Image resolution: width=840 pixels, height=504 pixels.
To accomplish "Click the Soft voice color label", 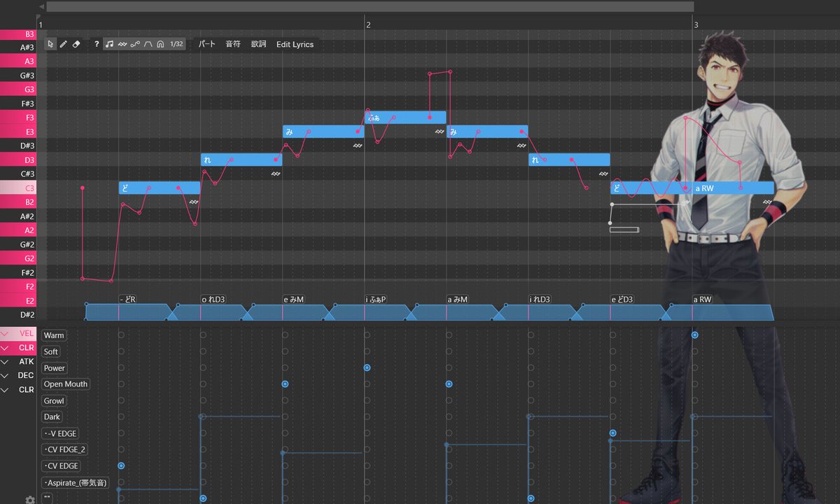I will tap(51, 351).
